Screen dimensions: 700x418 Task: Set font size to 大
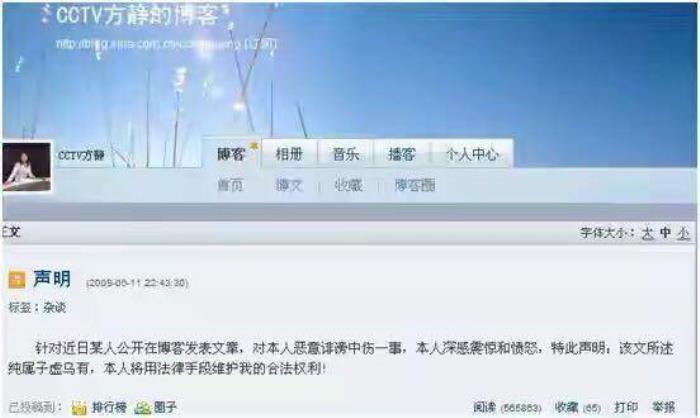[647, 233]
